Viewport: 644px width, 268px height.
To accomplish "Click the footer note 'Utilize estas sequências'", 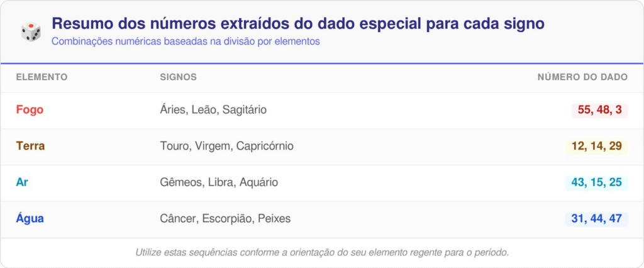I will point(322,252).
